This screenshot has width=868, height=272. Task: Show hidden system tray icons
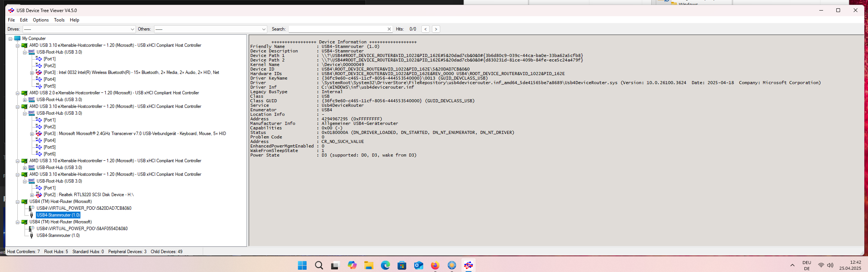792,266
